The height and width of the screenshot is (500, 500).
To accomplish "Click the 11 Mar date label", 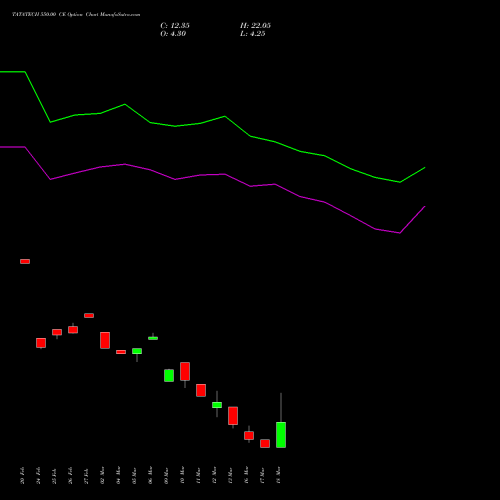I will 198,476.
